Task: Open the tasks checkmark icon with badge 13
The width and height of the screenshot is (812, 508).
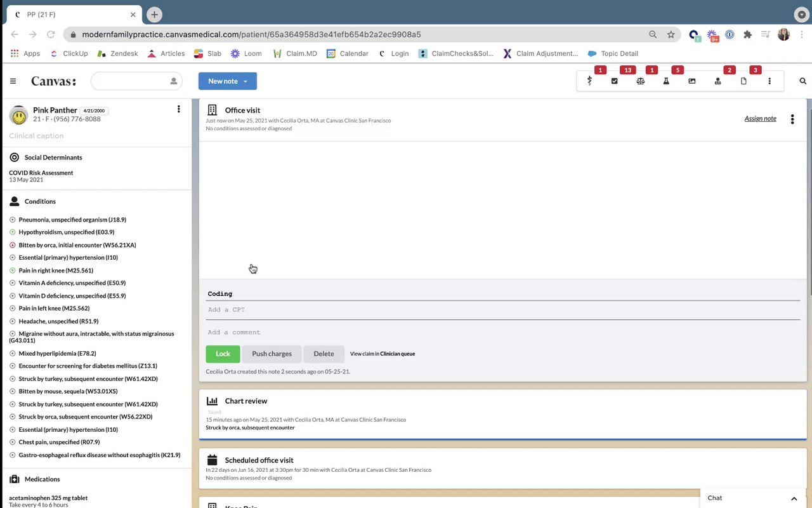Action: tap(614, 81)
